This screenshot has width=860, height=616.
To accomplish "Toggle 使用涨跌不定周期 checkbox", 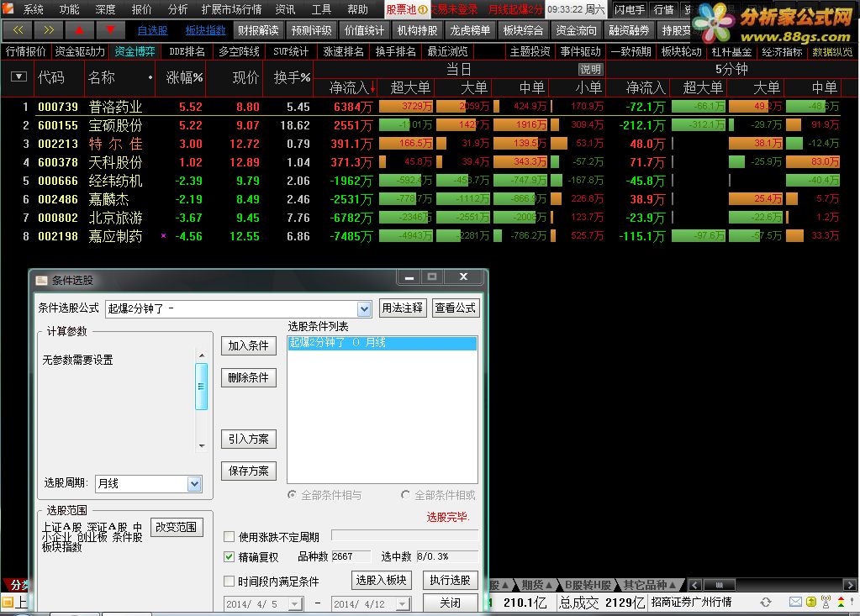I will [x=230, y=536].
